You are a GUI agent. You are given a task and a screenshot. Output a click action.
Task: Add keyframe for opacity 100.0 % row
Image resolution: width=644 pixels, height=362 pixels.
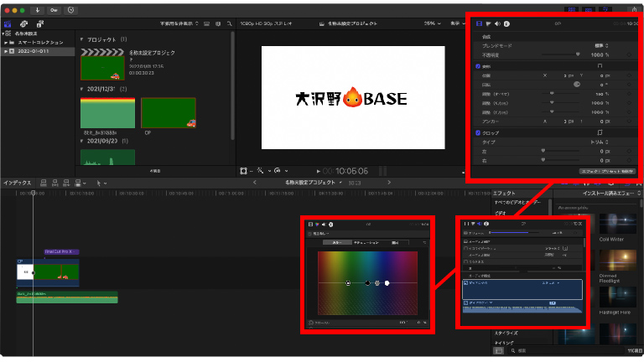pos(629,54)
